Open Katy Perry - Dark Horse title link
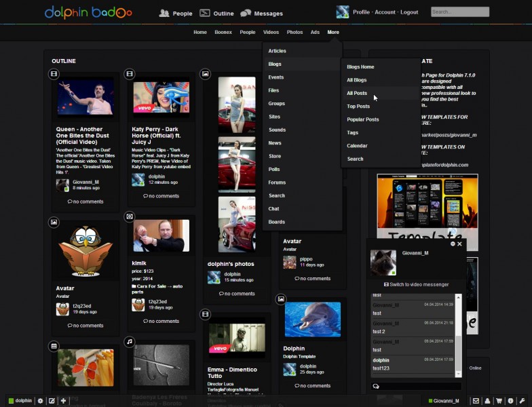Screen dimensions: 532x407 tap(156, 136)
